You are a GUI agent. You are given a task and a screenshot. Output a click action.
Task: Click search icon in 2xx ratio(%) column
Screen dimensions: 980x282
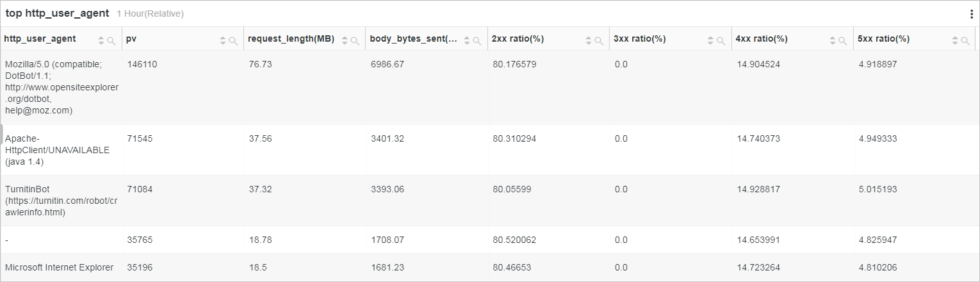599,40
